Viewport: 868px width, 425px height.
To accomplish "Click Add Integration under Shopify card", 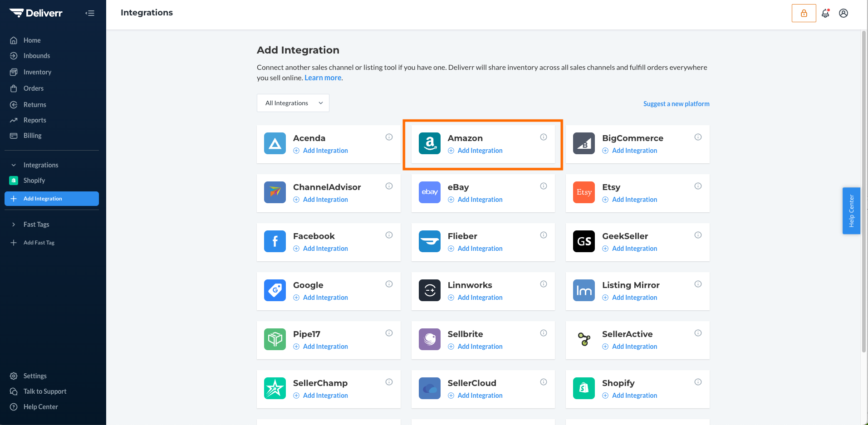I will [x=630, y=396].
